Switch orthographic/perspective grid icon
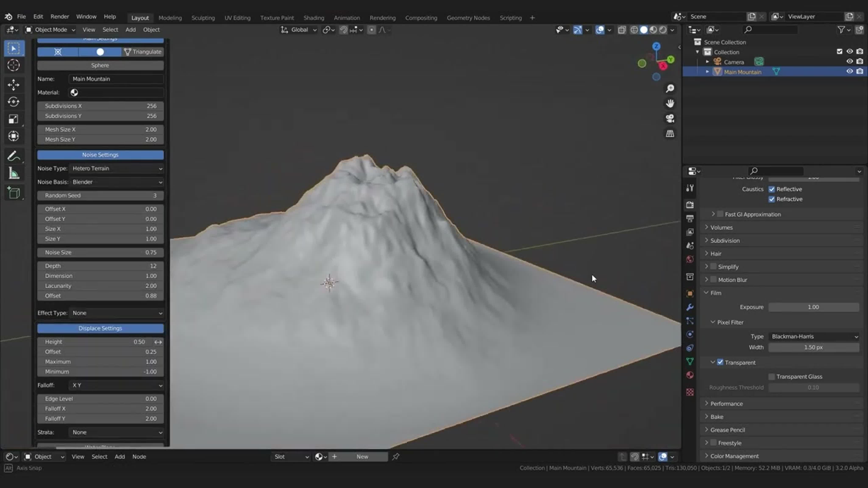868x488 pixels. [x=670, y=133]
